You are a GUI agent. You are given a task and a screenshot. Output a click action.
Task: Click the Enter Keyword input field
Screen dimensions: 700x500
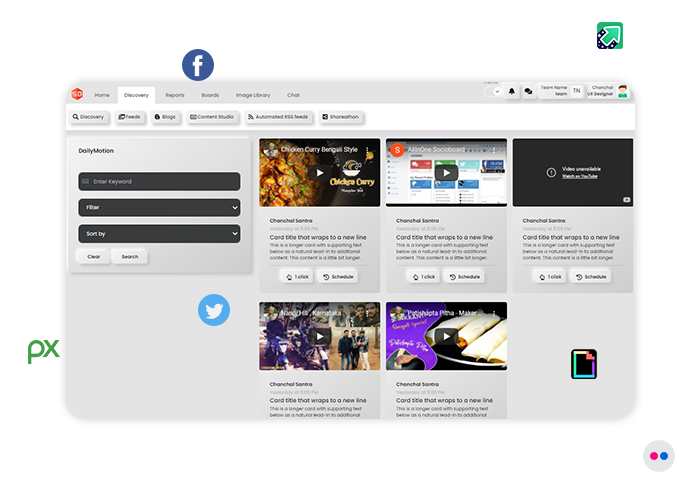pyautogui.click(x=159, y=181)
